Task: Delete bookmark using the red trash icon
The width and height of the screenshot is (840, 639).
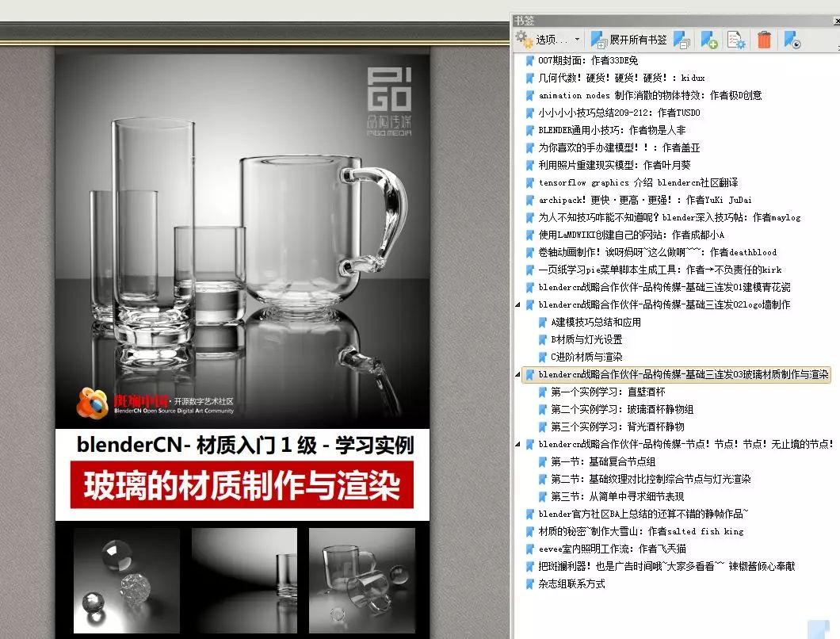Action: [x=765, y=40]
